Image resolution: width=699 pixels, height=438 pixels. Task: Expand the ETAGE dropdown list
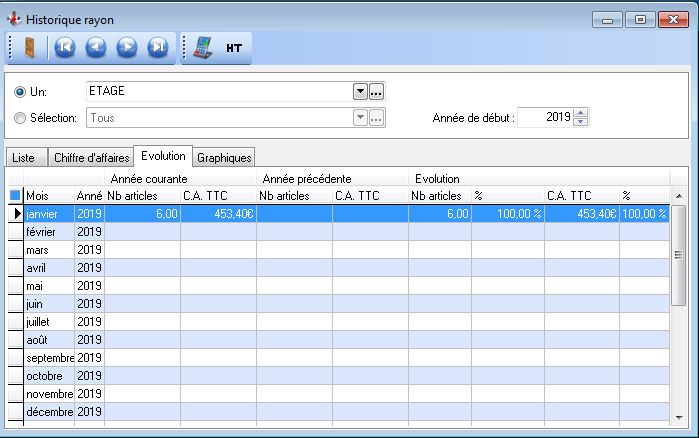point(360,92)
